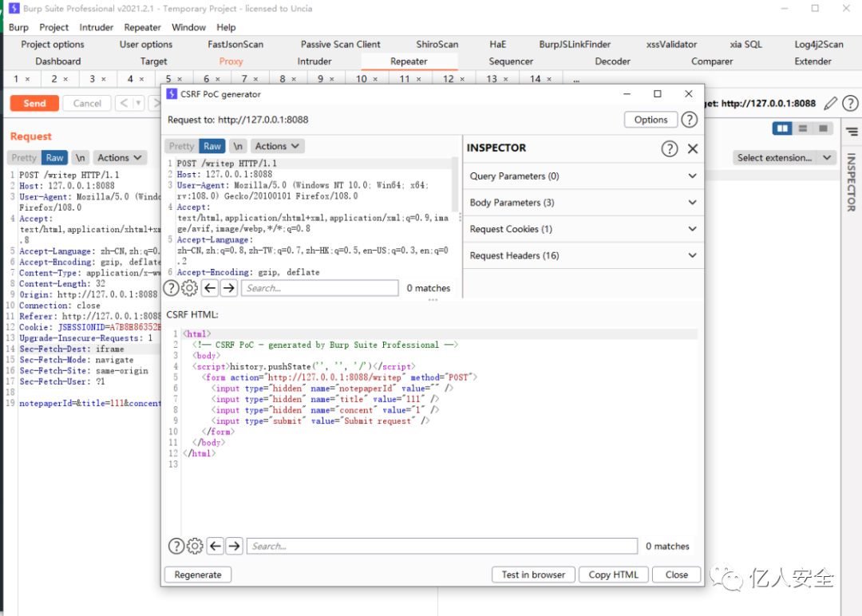The height and width of the screenshot is (616, 862).
Task: Toggle Pretty view in Repeater request
Action: [x=24, y=158]
